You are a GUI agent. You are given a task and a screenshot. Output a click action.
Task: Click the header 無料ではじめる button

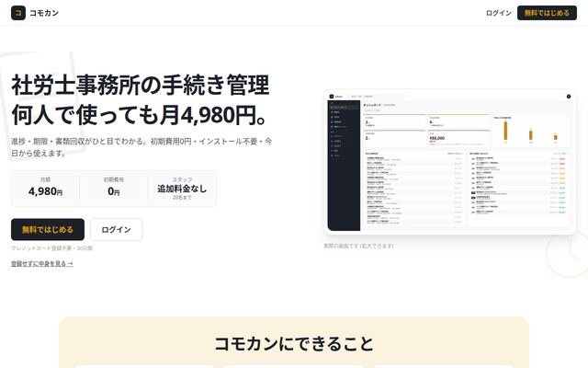[547, 13]
